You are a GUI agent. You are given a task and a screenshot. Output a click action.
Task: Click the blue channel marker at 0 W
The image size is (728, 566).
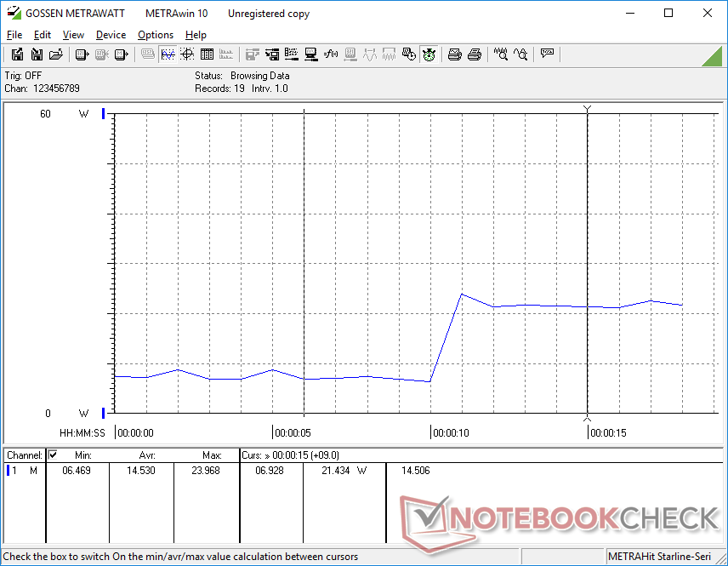pos(104,413)
